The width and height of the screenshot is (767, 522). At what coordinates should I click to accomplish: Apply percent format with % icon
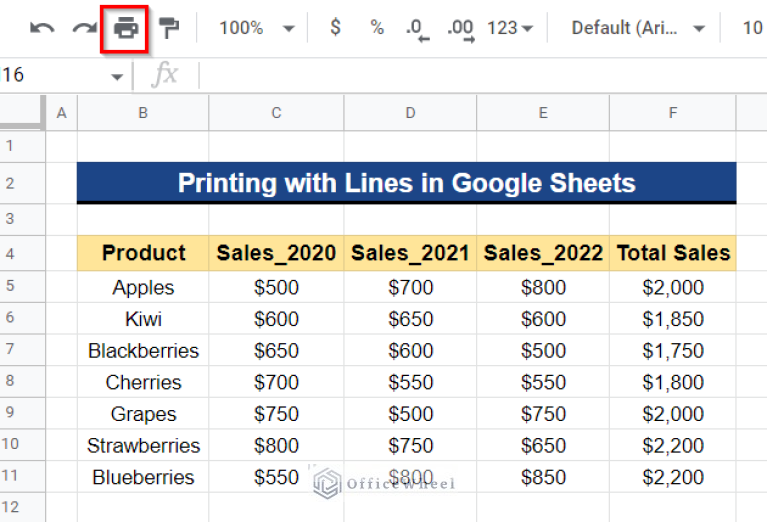377,27
